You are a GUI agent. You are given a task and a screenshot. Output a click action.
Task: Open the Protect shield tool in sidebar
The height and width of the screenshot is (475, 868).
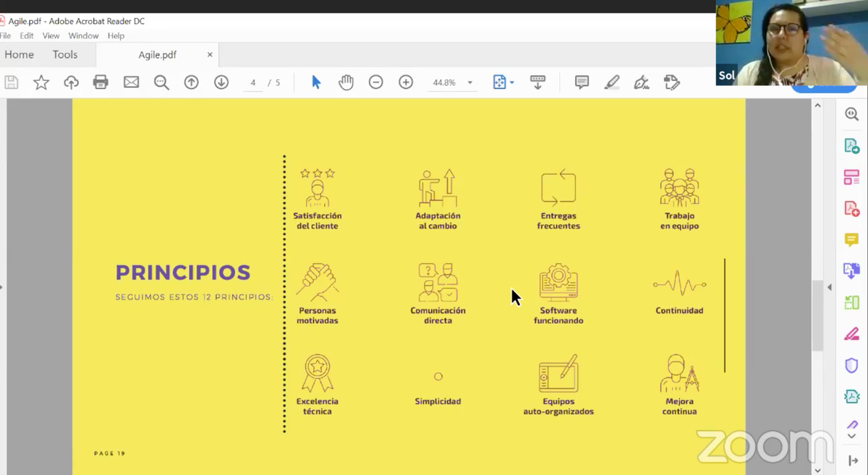pos(852,365)
